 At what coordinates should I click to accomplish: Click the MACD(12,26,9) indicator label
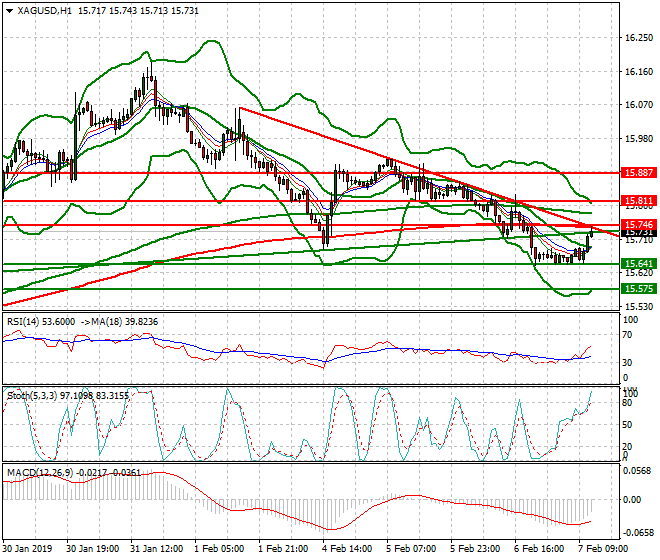click(36, 471)
